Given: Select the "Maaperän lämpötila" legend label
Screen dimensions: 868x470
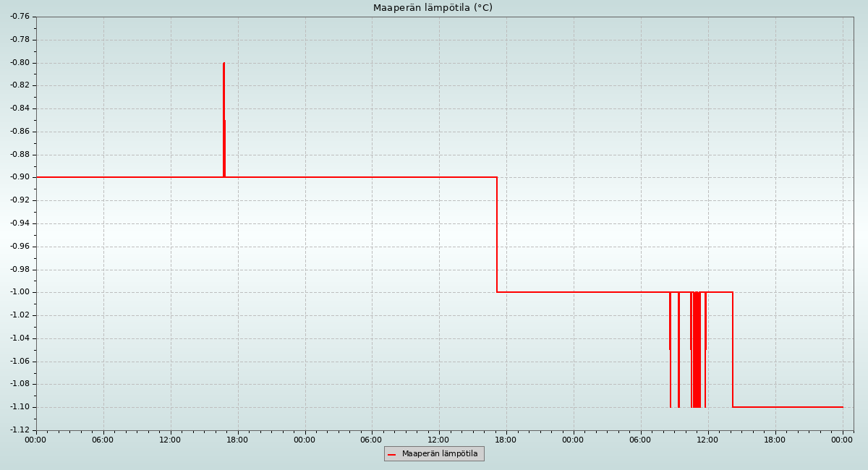Looking at the screenshot, I should [x=440, y=454].
